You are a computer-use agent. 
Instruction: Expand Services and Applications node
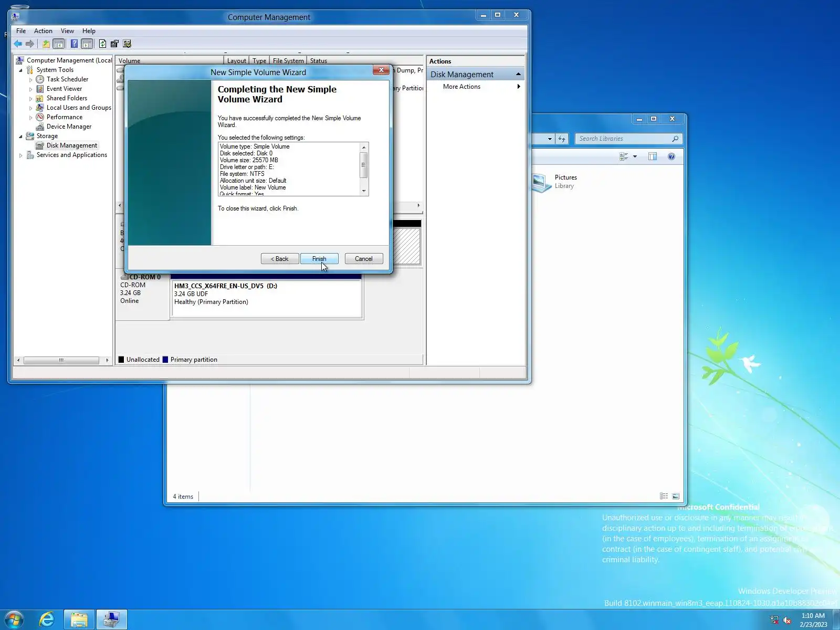point(21,155)
